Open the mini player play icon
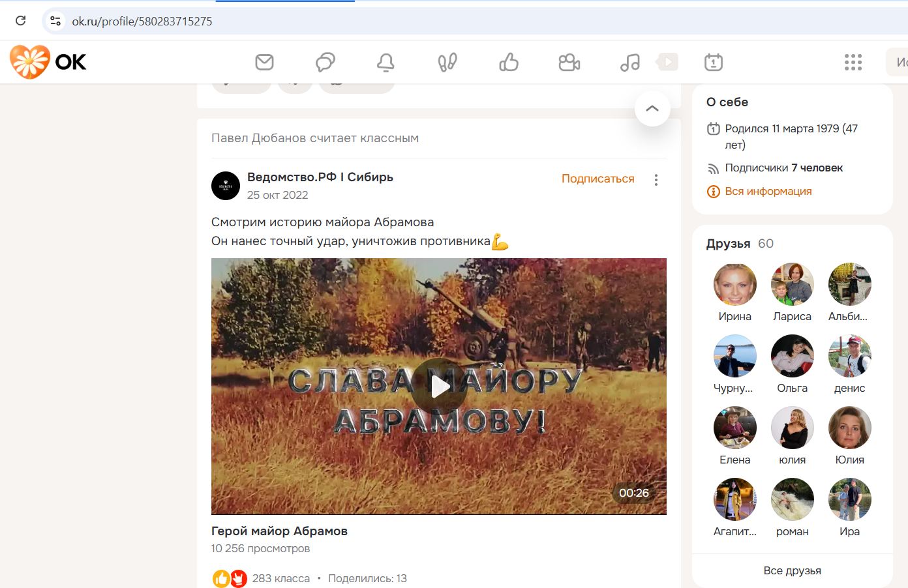The width and height of the screenshot is (908, 588). [x=667, y=62]
